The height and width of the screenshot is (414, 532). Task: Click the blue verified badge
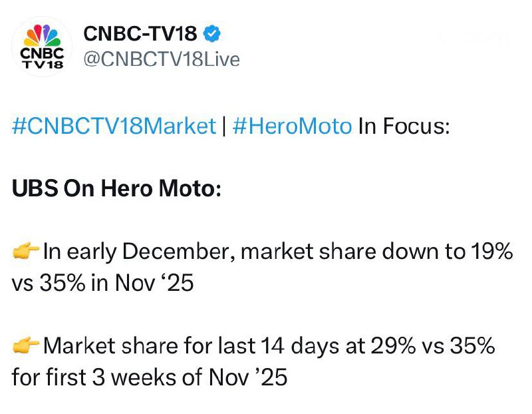point(211,32)
